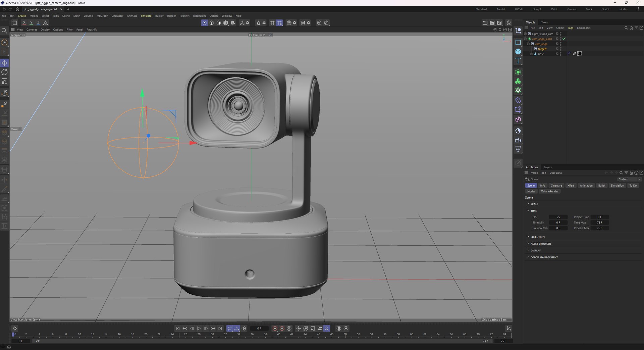Viewport: 644px width, 350px height.
Task: Select the Scale tool in left toolbar
Action: 4,81
